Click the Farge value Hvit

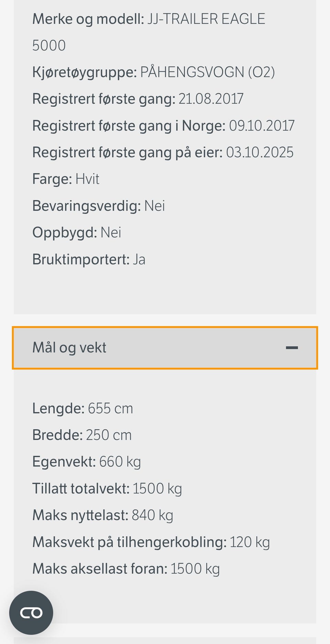(x=87, y=179)
